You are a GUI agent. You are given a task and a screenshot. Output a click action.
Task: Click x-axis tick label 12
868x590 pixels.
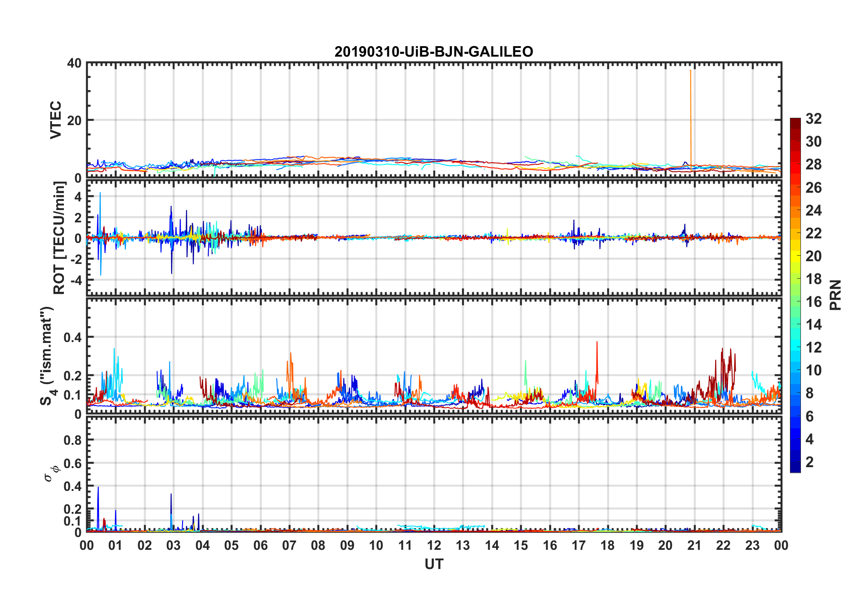click(x=434, y=545)
